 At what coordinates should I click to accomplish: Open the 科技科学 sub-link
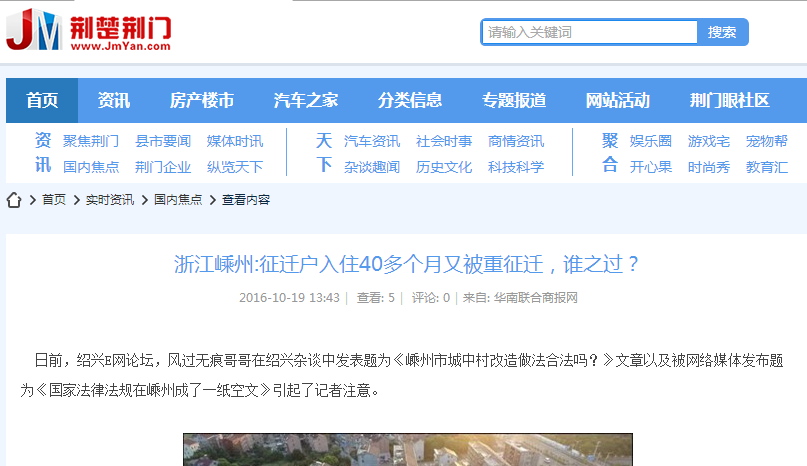[516, 167]
